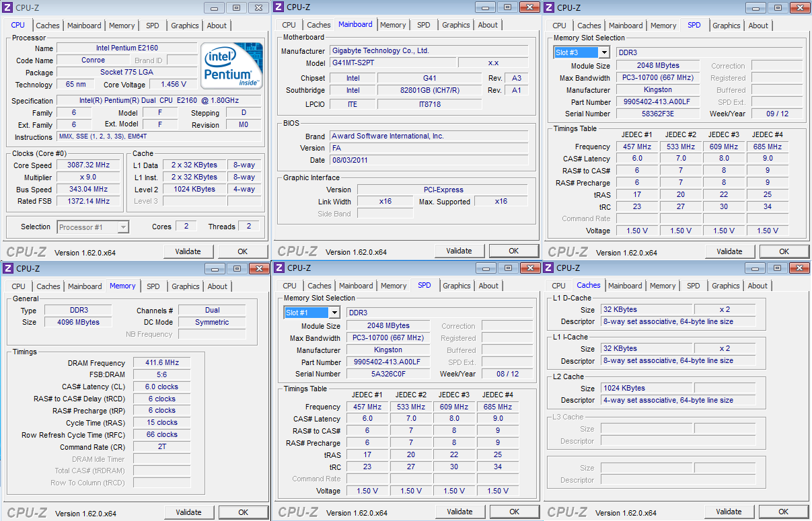Click the CPU-Z title icon in the Memory tab window
This screenshot has height=521, width=812.
tap(8, 268)
